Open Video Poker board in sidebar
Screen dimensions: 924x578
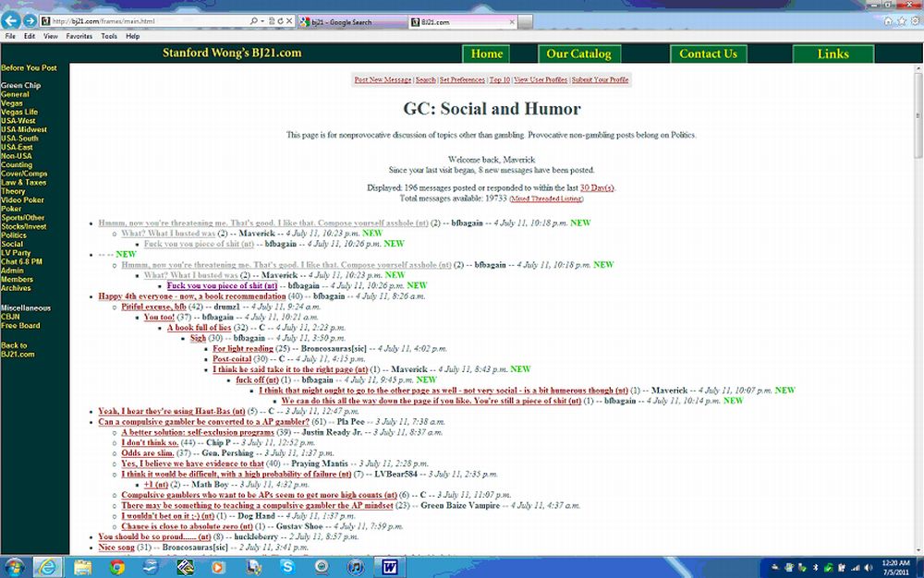(22, 200)
